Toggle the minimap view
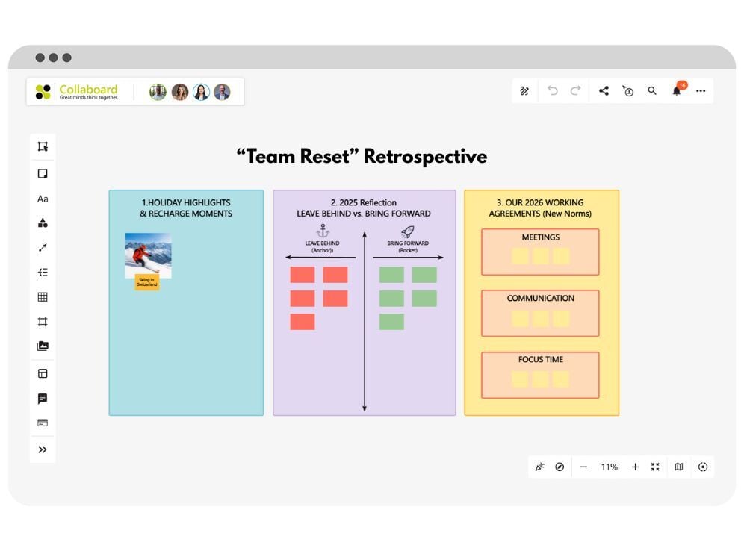 [x=679, y=467]
